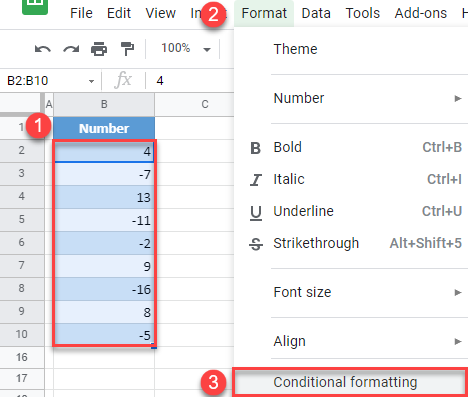Click the Undo arrow icon

click(43, 49)
